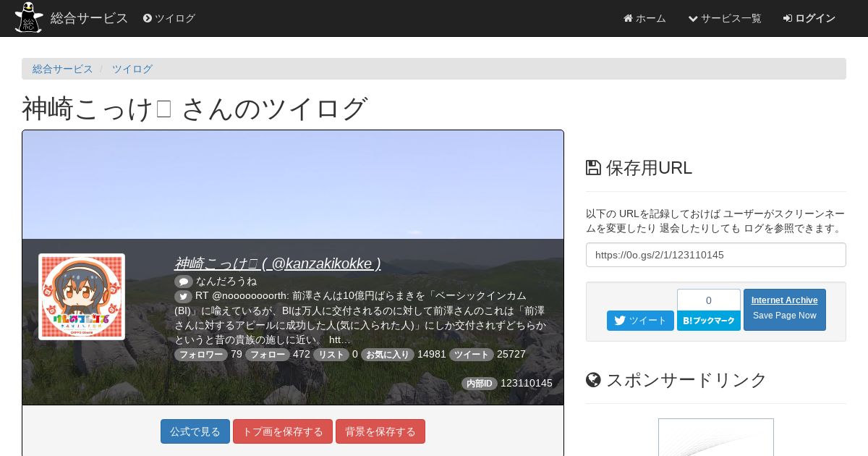868x456 pixels.
Task: Click トプ画を保存する button
Action: pyautogui.click(x=283, y=431)
